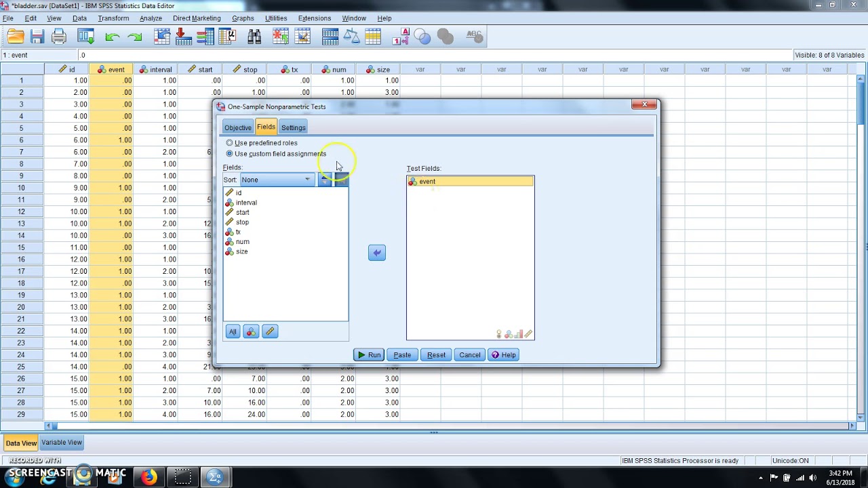Open Firefox from the Windows taskbar
This screenshot has width=868, height=488.
point(149,477)
